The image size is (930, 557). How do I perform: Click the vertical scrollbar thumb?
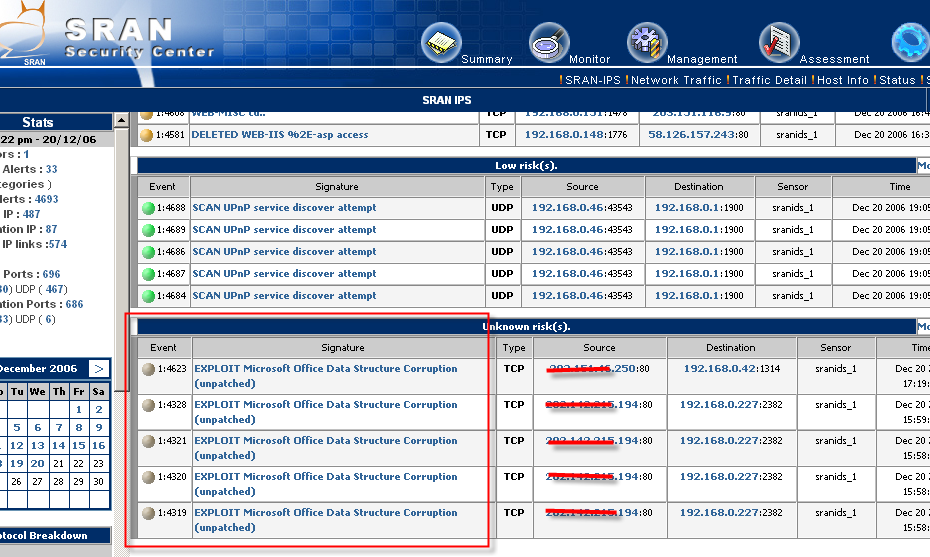[121, 260]
